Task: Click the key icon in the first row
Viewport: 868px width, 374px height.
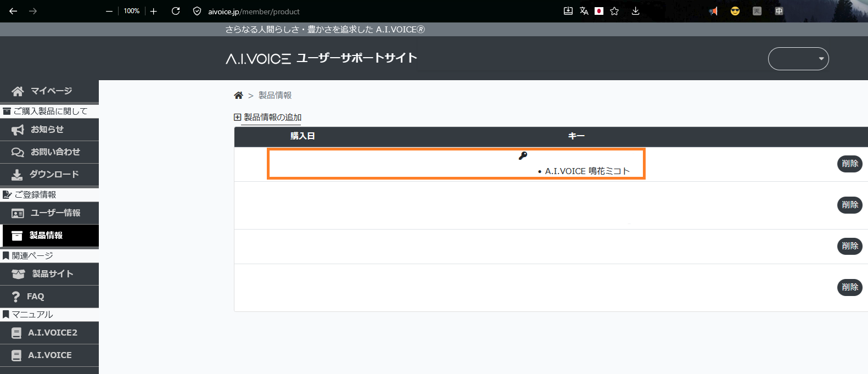Action: click(x=523, y=156)
